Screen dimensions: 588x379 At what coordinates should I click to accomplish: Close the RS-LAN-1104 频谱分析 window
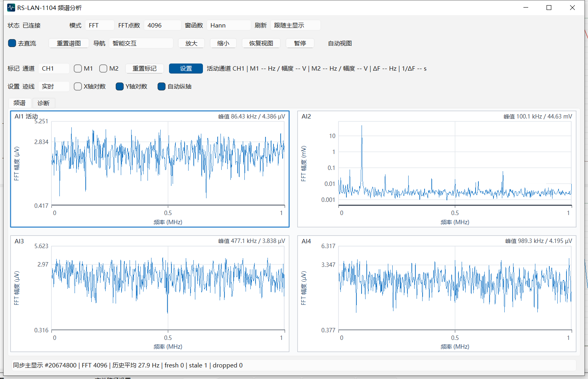572,8
